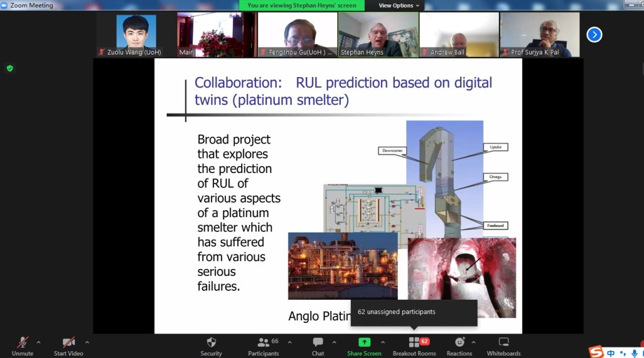Viewport: 644px width, 358px height.
Task: Click the green encryption shield icon
Action: pos(9,68)
